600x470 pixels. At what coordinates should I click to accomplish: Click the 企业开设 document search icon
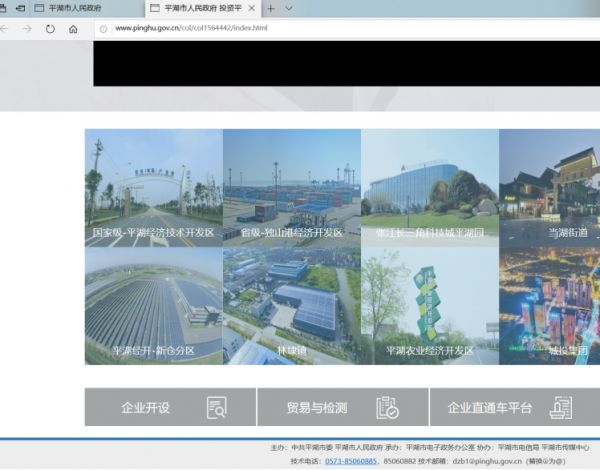216,407
